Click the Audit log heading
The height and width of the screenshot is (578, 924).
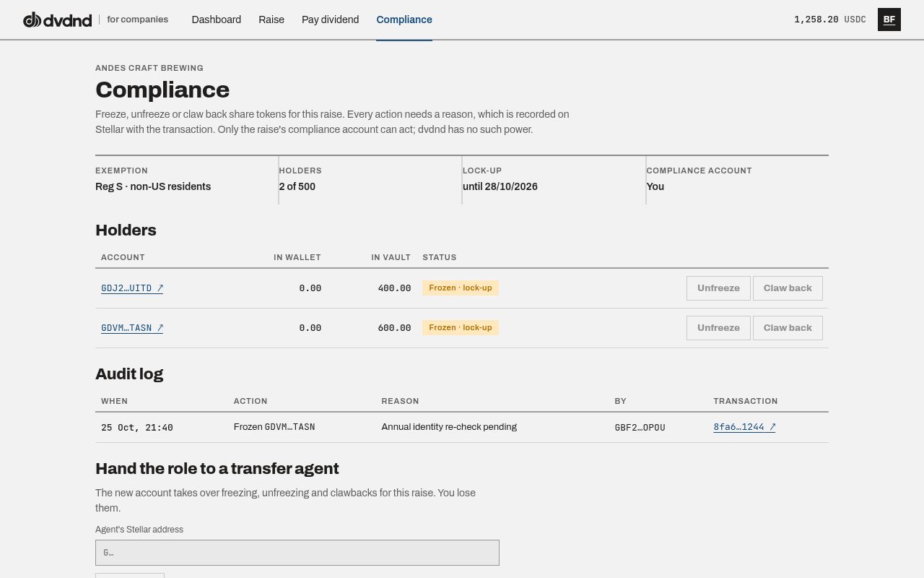point(129,374)
